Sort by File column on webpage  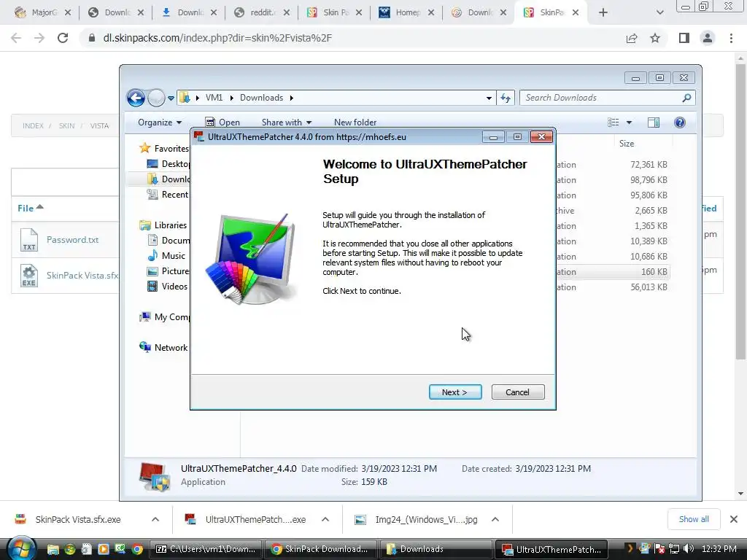click(x=30, y=208)
